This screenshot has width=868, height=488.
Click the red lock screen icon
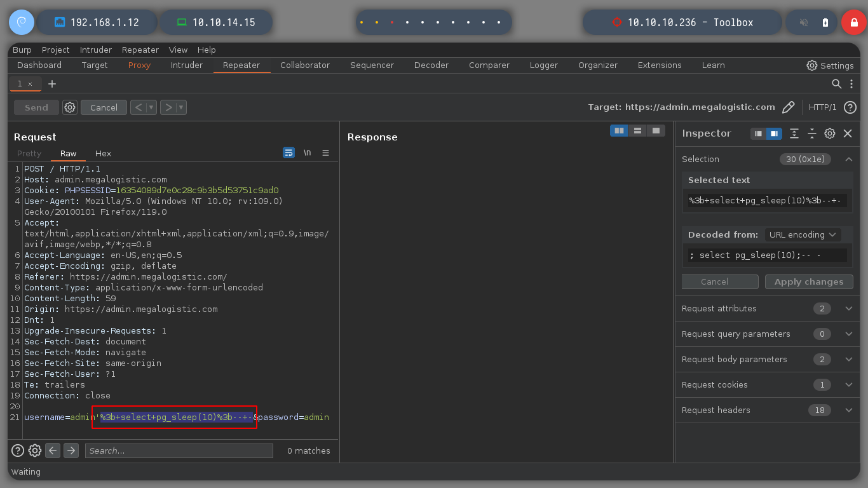pos(853,22)
